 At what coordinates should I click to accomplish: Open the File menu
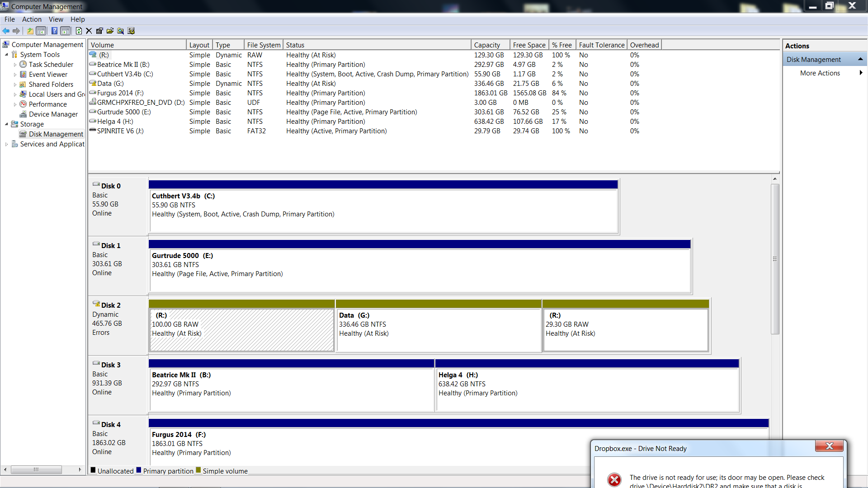[x=9, y=19]
